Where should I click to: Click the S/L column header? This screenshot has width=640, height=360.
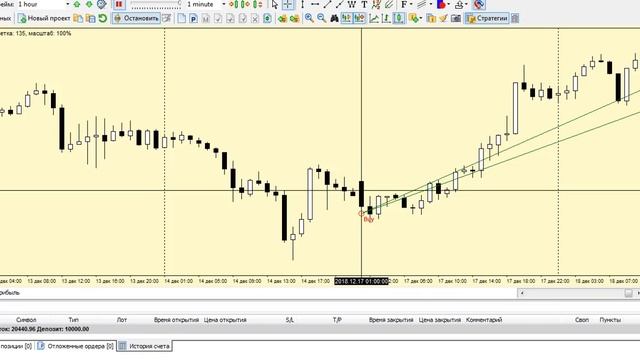click(290, 320)
